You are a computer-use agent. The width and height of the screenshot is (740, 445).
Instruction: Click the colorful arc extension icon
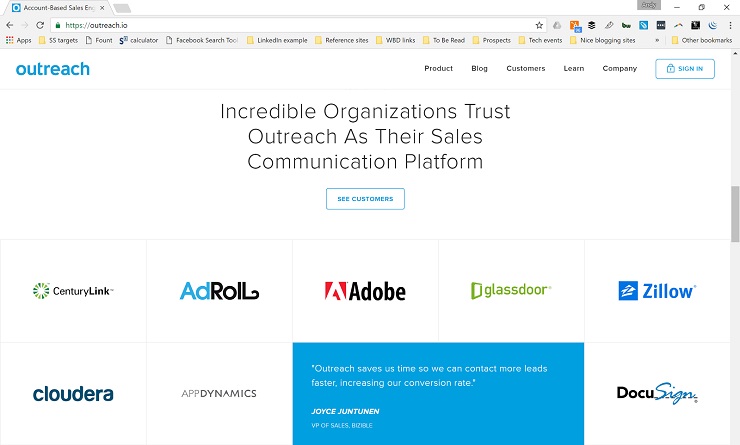coord(678,25)
